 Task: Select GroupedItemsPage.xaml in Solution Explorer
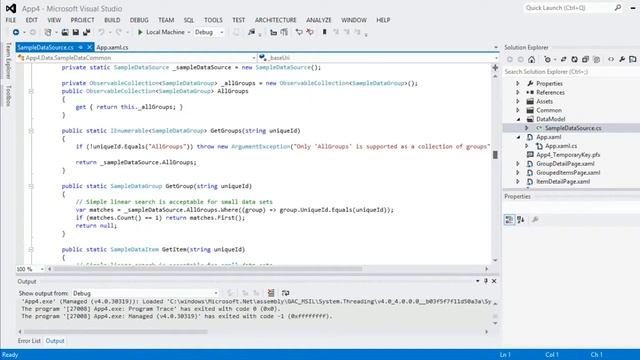(x=568, y=173)
